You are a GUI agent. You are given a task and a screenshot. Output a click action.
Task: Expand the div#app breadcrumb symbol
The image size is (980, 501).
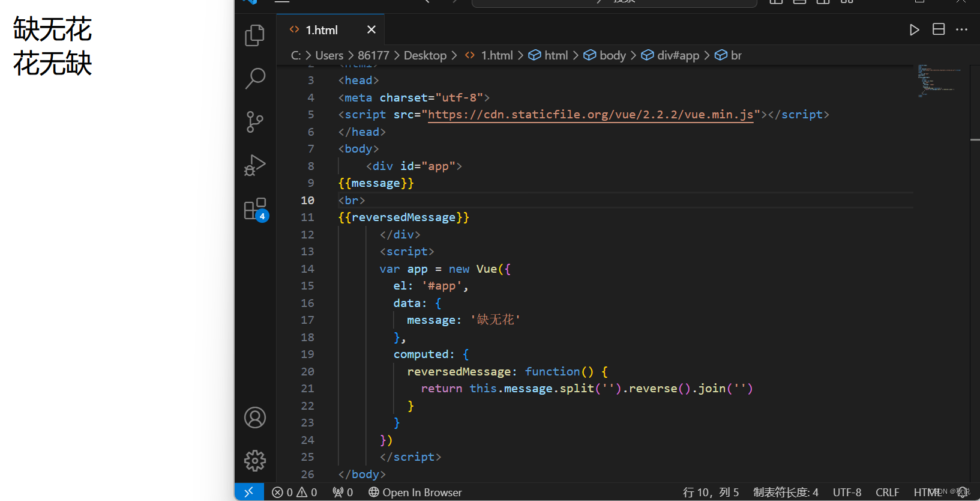click(x=670, y=55)
